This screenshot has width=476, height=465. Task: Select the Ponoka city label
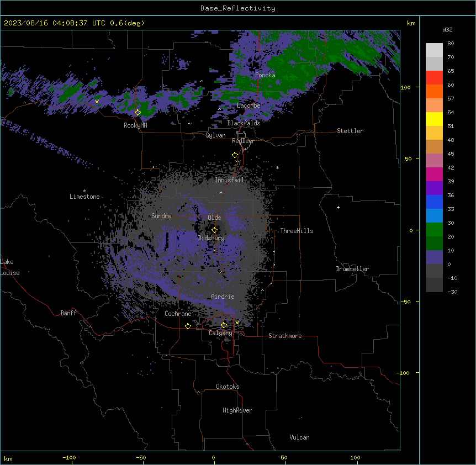[x=265, y=75]
